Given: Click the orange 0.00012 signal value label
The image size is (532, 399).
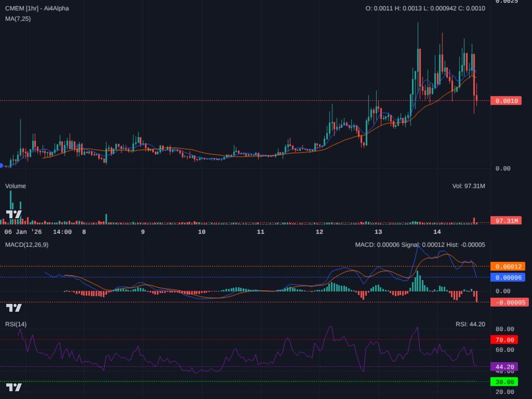Looking at the screenshot, I should [x=508, y=266].
